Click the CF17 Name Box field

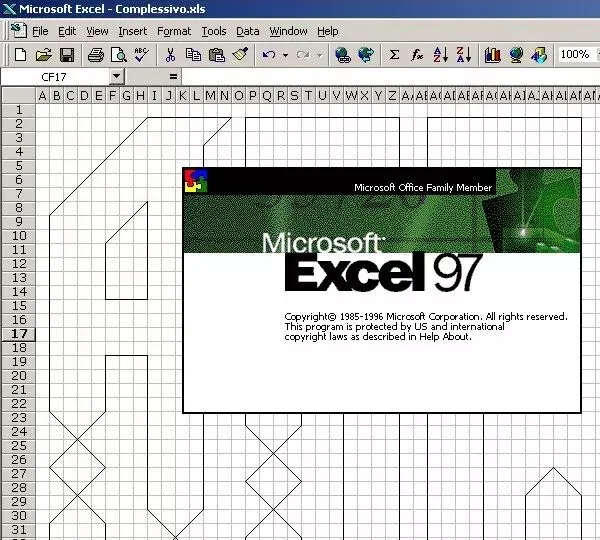(x=55, y=77)
